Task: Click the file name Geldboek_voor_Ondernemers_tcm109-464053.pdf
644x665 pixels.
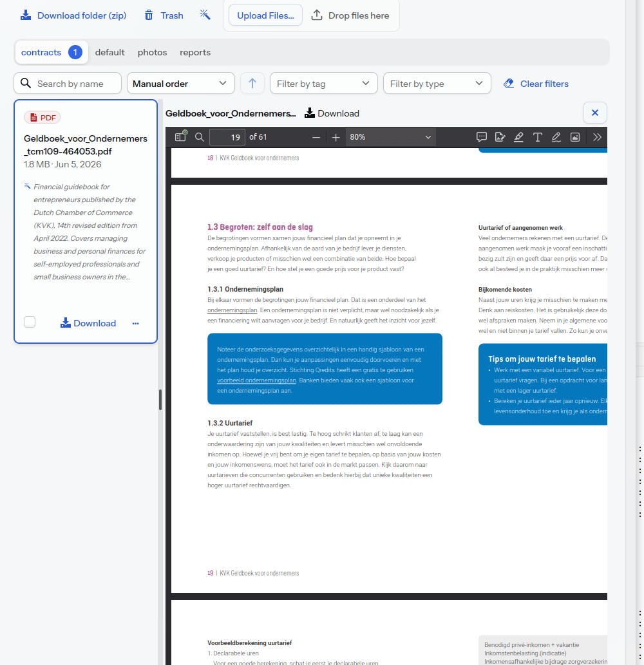Action: tap(86, 145)
